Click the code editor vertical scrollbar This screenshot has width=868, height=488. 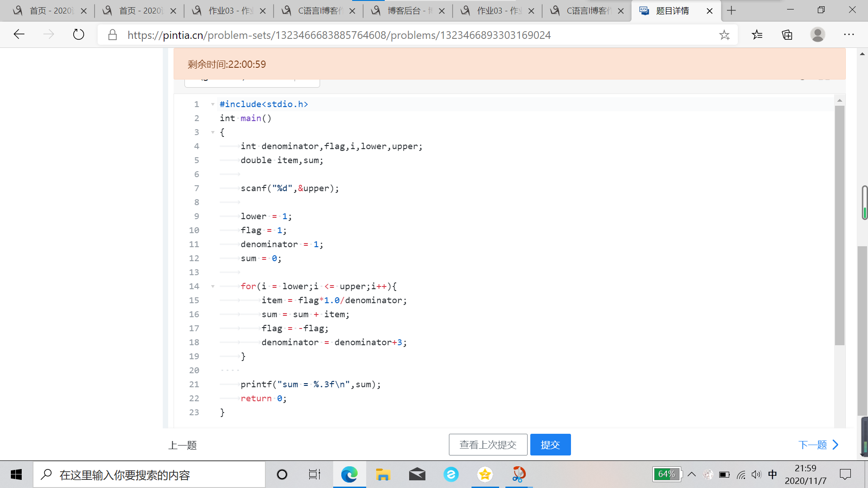click(840, 226)
